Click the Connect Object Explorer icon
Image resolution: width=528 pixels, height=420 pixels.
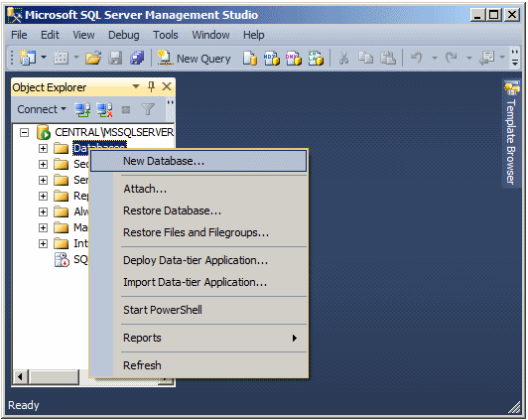pos(82,109)
